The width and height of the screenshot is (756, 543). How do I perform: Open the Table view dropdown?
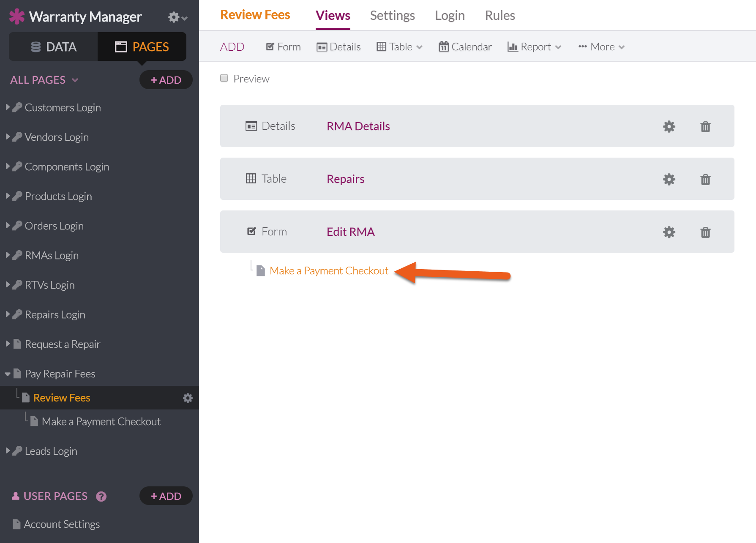pos(399,47)
